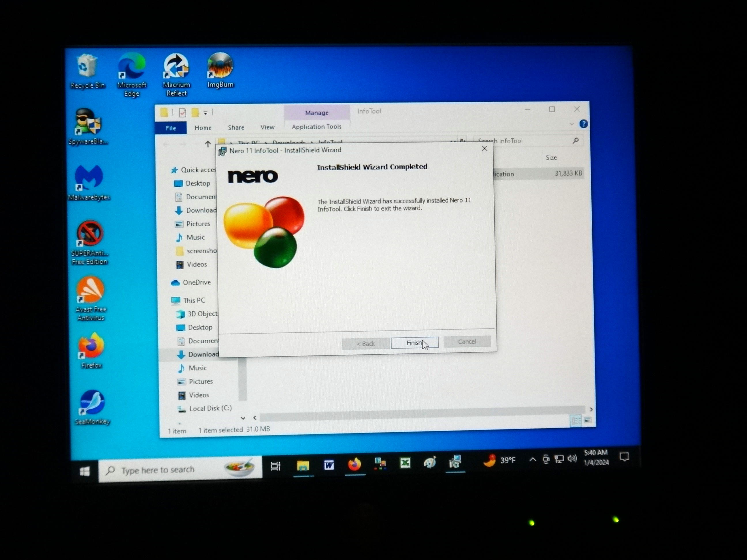The height and width of the screenshot is (560, 747).
Task: Open Word from the taskbar
Action: 329,466
